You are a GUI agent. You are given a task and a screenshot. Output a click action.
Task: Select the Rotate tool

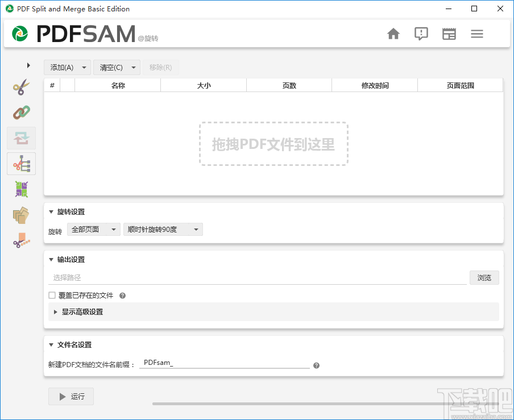[x=21, y=138]
